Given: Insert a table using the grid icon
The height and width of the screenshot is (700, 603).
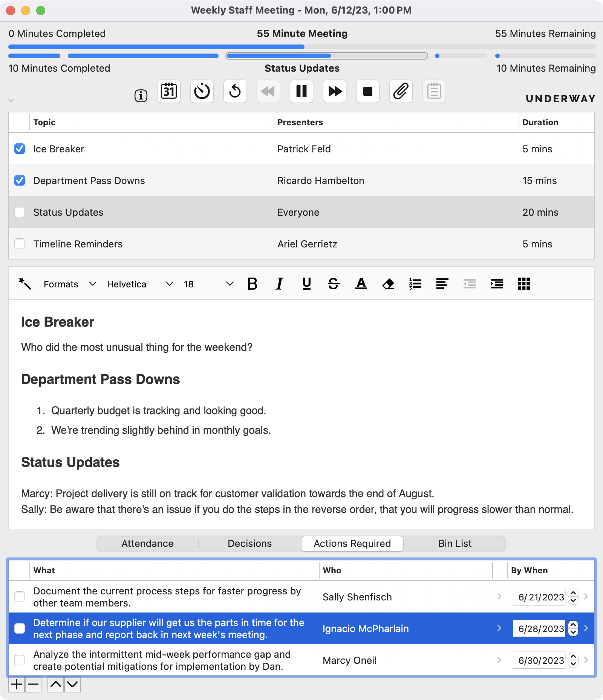Looking at the screenshot, I should click(523, 284).
